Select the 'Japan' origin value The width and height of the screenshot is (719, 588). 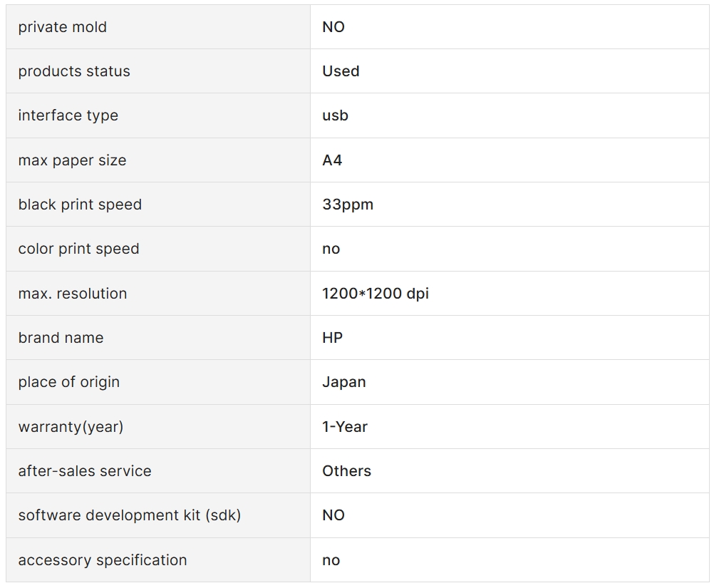(344, 382)
